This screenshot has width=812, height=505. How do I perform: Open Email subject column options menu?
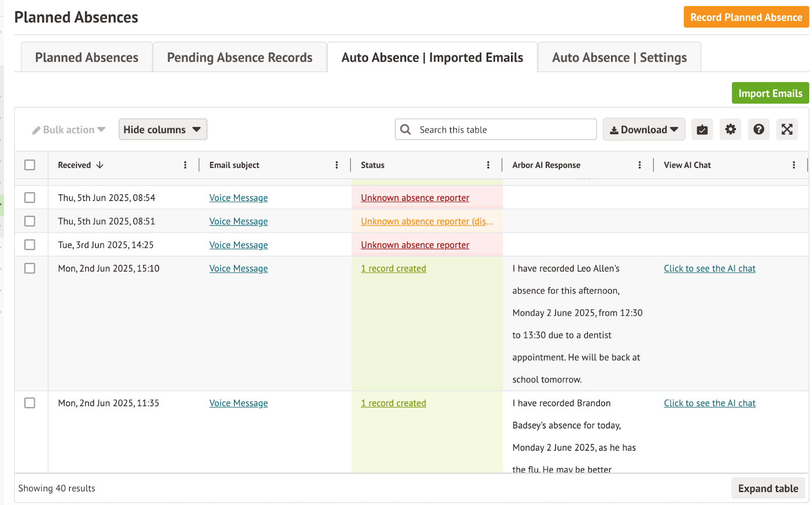point(336,165)
